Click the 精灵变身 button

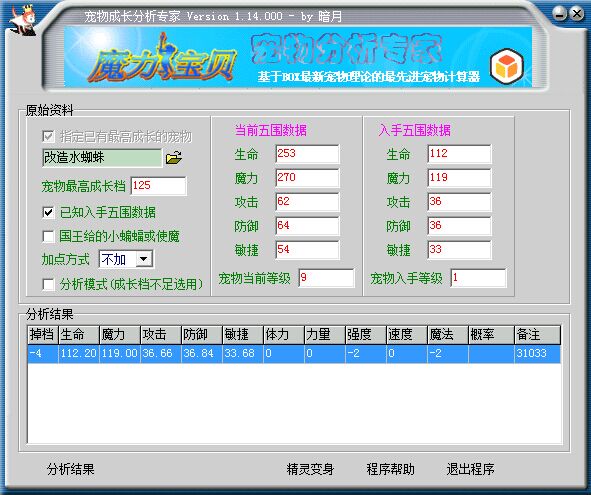click(310, 469)
